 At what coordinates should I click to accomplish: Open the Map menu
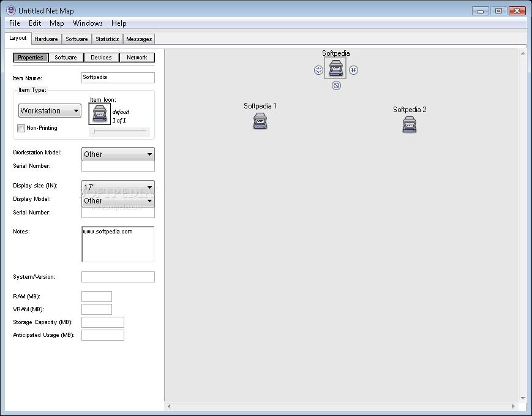pos(57,23)
